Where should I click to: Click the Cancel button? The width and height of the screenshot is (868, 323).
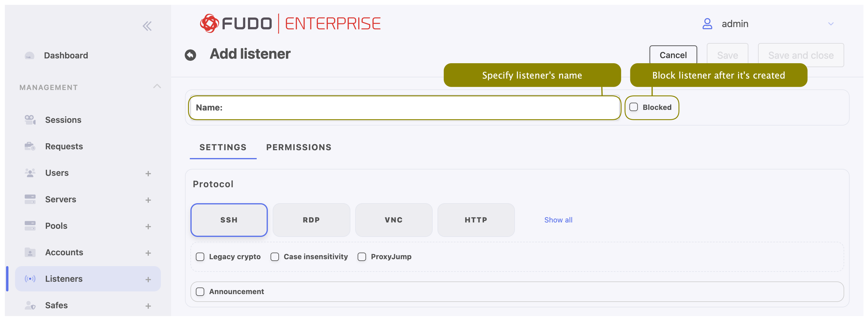pyautogui.click(x=673, y=55)
